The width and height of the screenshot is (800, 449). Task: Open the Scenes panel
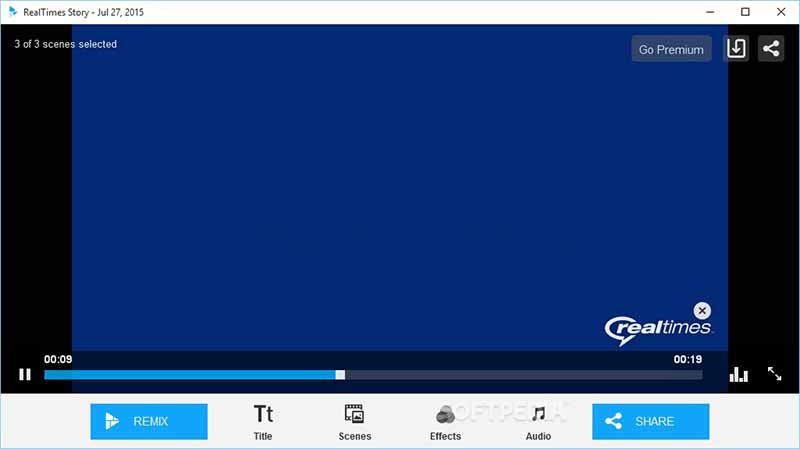(355, 422)
